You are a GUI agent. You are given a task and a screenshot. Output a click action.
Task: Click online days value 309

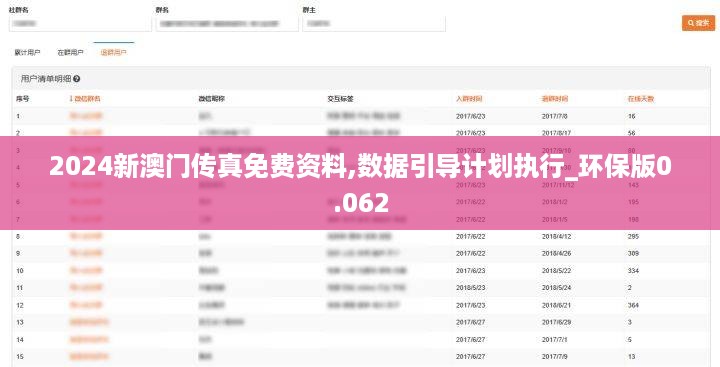click(x=633, y=254)
